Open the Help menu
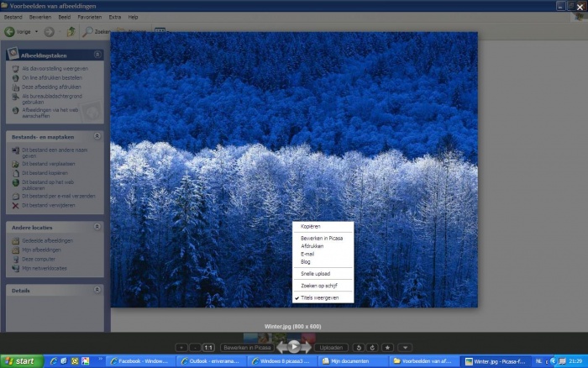This screenshot has height=368, width=588. tap(133, 17)
